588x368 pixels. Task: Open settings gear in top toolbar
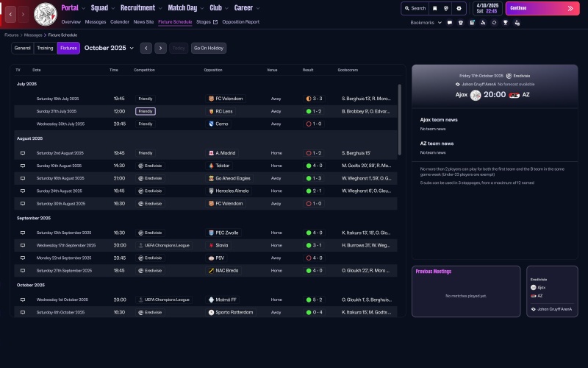pos(459,8)
